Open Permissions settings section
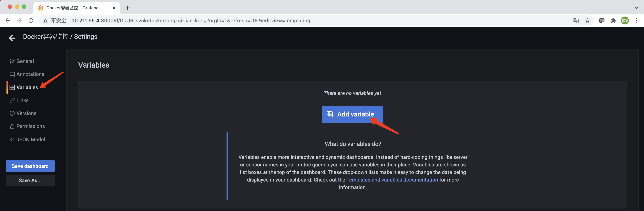Image resolution: width=644 pixels, height=211 pixels. [x=31, y=126]
